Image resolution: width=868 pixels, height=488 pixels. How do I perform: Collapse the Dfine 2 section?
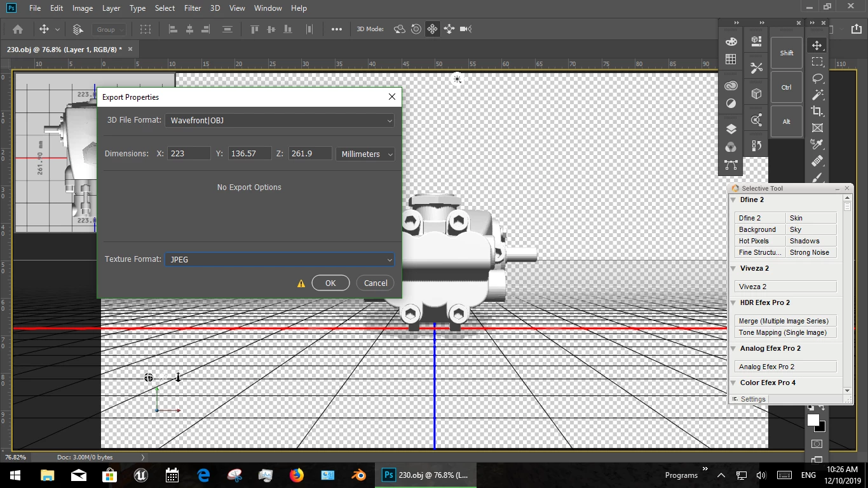pos(733,200)
